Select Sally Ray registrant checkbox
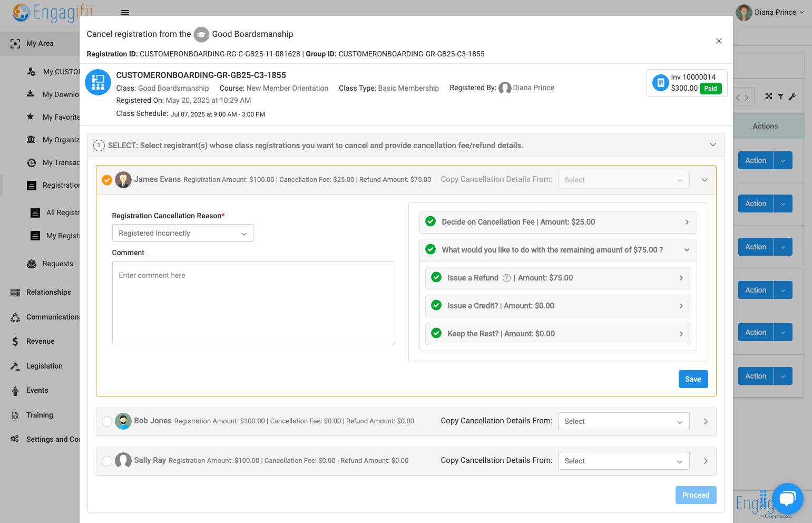This screenshot has width=812, height=523. tap(107, 461)
